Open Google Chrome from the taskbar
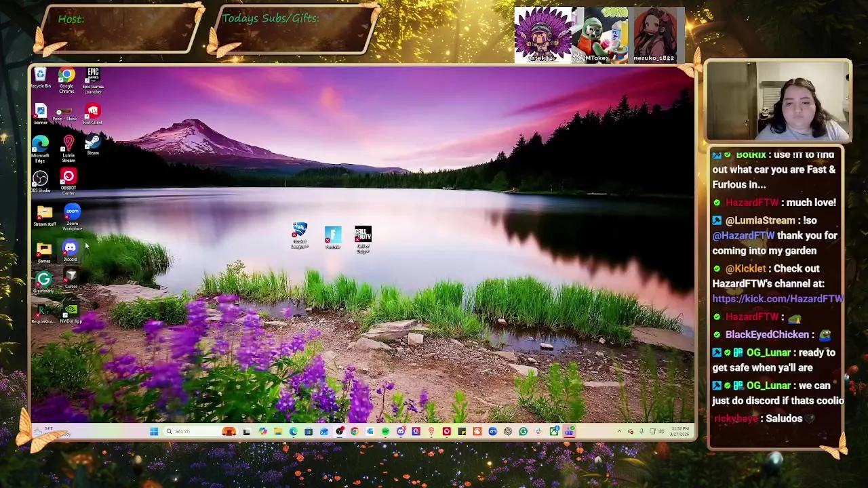The image size is (868, 488). [x=354, y=431]
